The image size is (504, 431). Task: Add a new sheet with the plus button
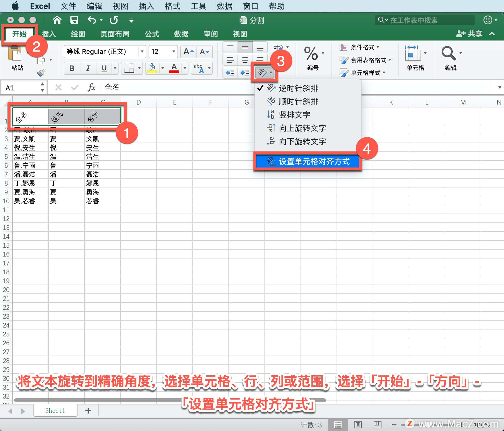(88, 411)
